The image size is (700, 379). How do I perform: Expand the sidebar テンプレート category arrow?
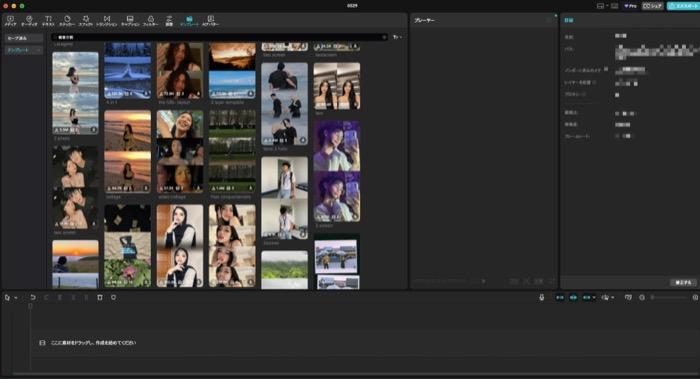point(38,50)
